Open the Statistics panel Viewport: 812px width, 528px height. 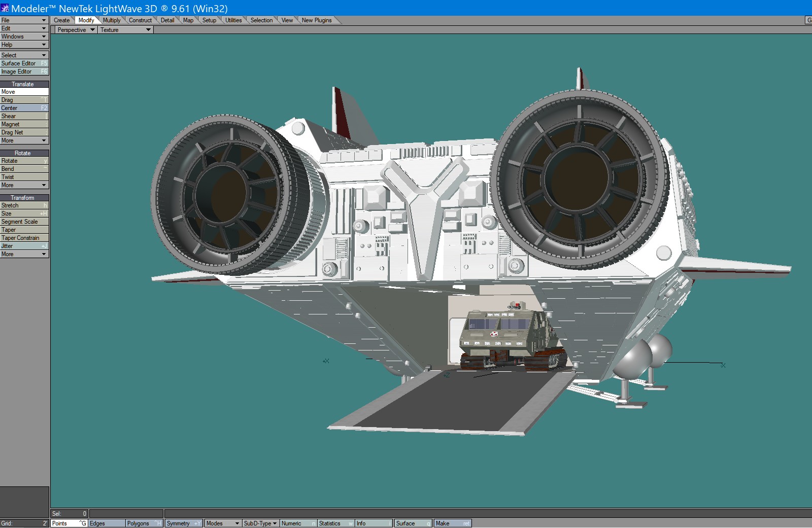coord(335,523)
